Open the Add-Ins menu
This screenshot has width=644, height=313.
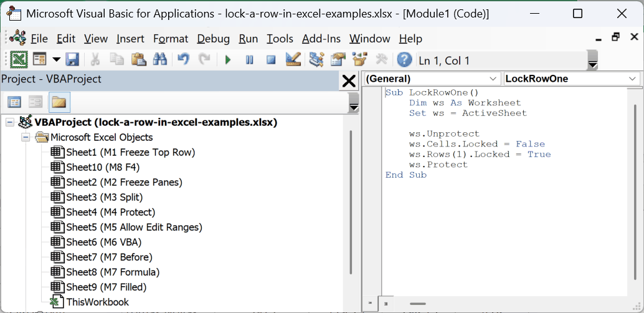point(321,39)
